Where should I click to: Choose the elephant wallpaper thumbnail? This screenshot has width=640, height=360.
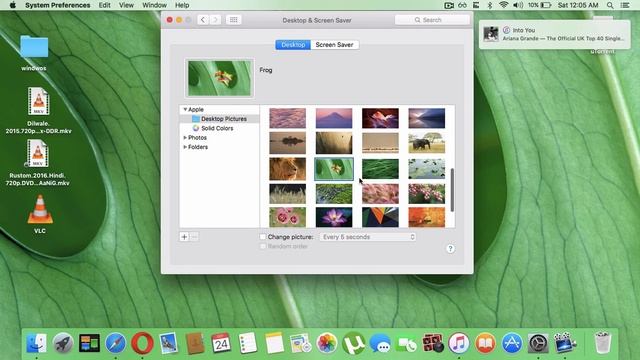click(427, 143)
